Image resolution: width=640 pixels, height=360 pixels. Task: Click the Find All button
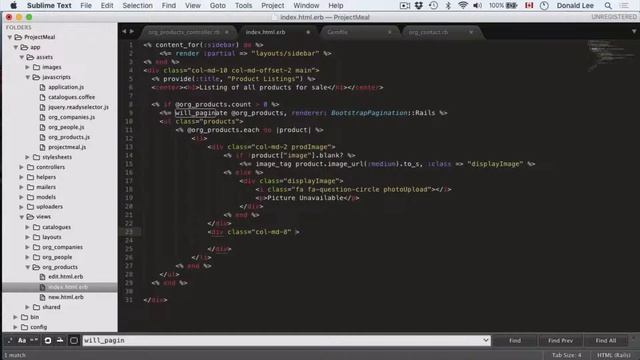click(606, 340)
